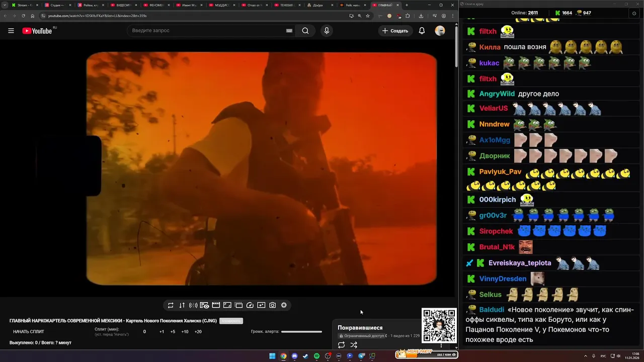Image resolution: width=644 pixels, height=362 pixels.
Task: Adjust the Громк. алерта volume slider
Action: pyautogui.click(x=301, y=332)
